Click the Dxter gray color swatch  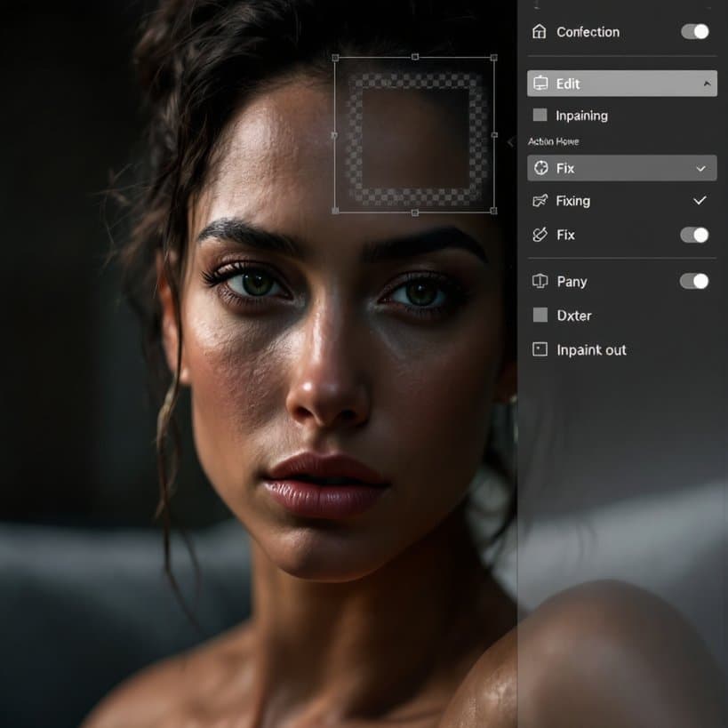pos(540,315)
